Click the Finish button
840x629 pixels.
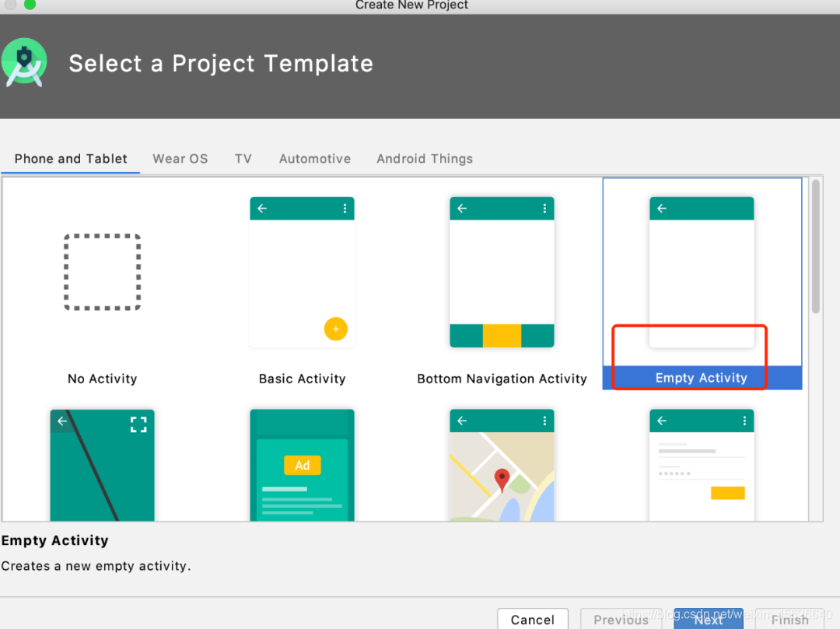coord(789,619)
